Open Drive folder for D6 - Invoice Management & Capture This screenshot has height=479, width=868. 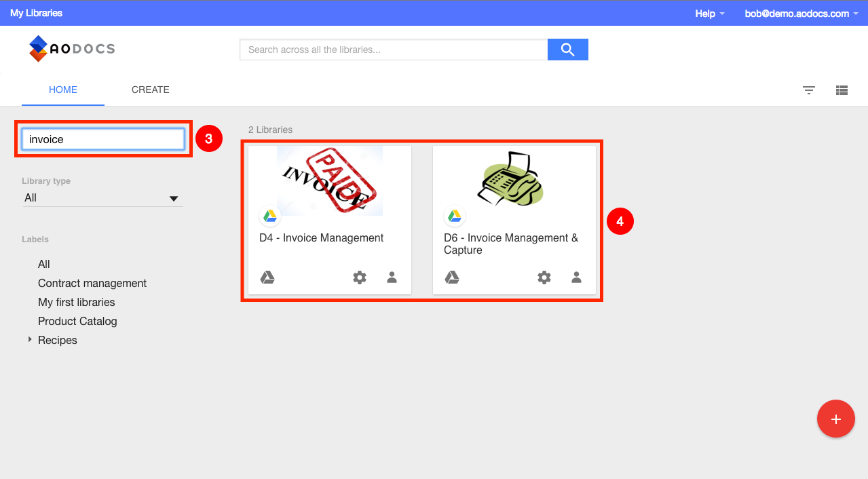452,277
